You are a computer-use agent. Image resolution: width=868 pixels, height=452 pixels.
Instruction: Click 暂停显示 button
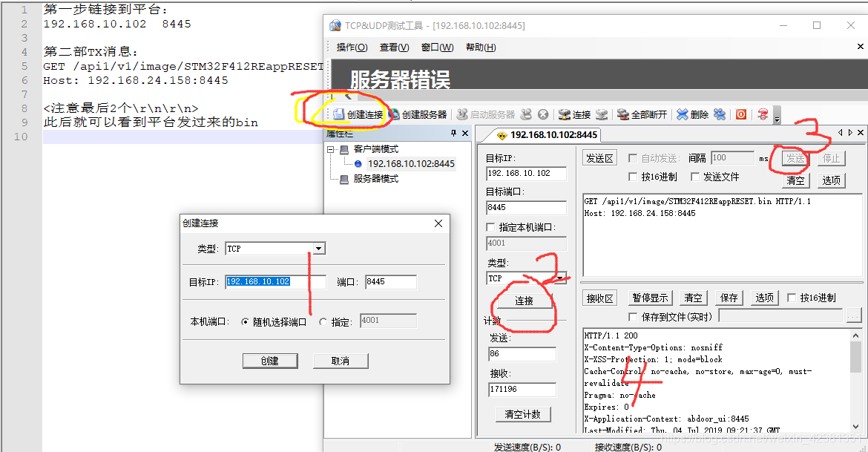point(651,298)
